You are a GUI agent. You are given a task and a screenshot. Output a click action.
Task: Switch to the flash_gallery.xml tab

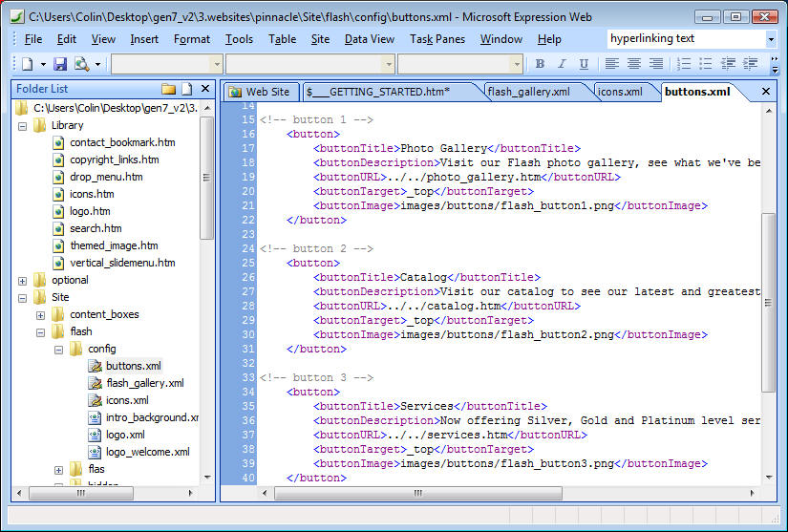pyautogui.click(x=528, y=92)
